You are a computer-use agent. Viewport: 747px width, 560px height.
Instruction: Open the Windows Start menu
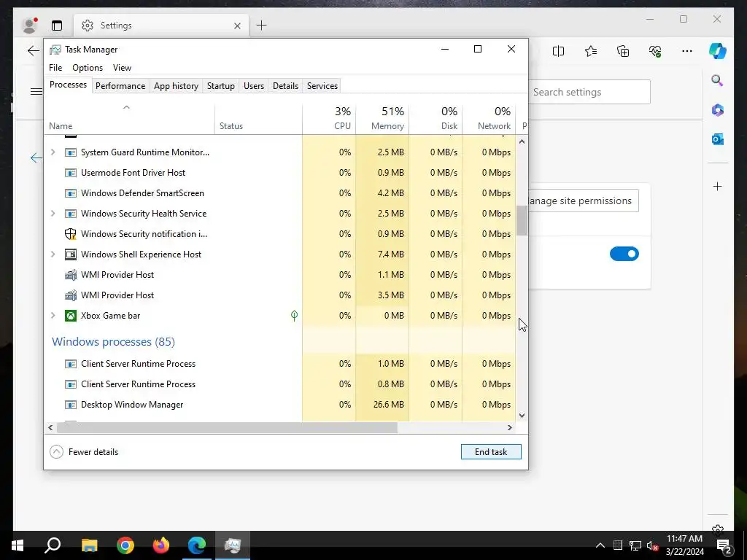point(18,545)
